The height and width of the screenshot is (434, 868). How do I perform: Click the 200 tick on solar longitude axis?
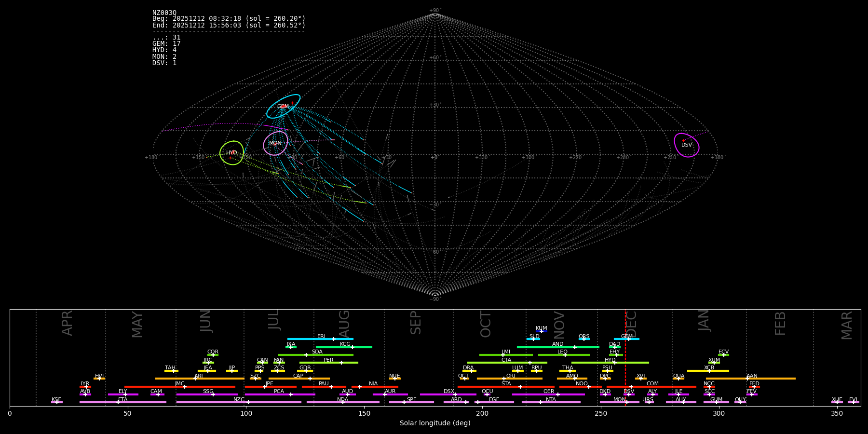482,413
